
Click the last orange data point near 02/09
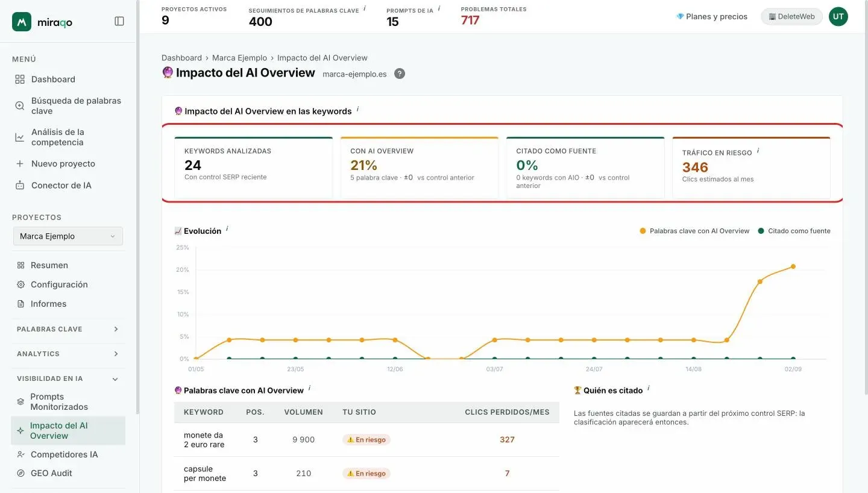point(793,266)
